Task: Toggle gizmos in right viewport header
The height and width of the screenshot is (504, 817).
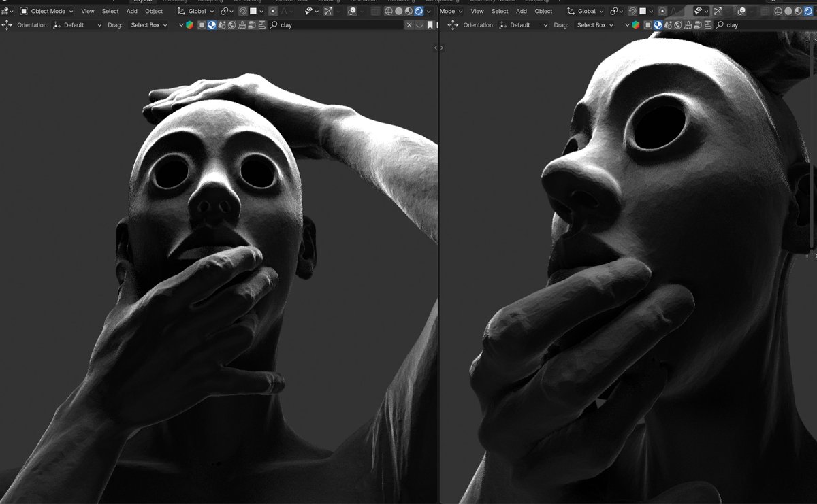Action: pyautogui.click(x=718, y=11)
